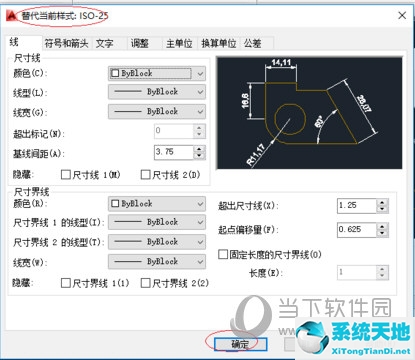415x360 pixels.
Task: Expand dimension line 线型(L) dropdown
Action: [157, 92]
